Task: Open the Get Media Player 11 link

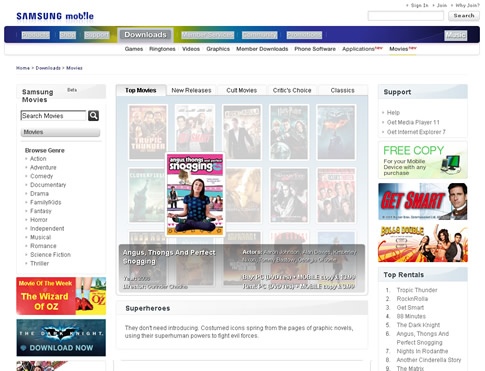Action: (x=413, y=122)
